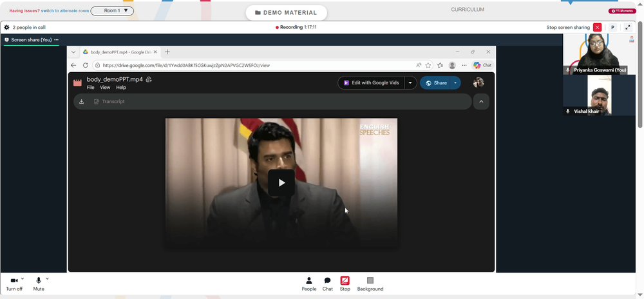Open the Google account avatar
The width and height of the screenshot is (644, 299).
[478, 82]
